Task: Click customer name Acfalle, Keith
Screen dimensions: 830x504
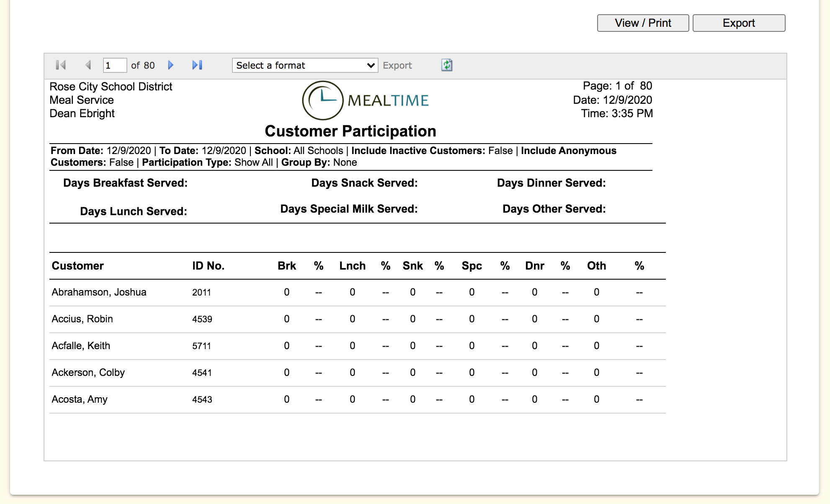Action: click(x=81, y=346)
